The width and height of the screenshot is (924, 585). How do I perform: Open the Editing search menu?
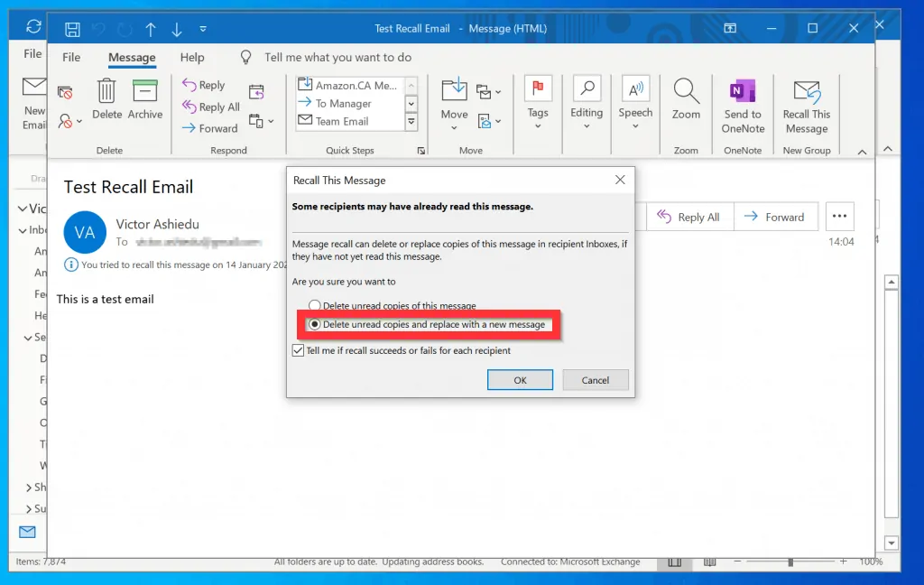coord(587,103)
